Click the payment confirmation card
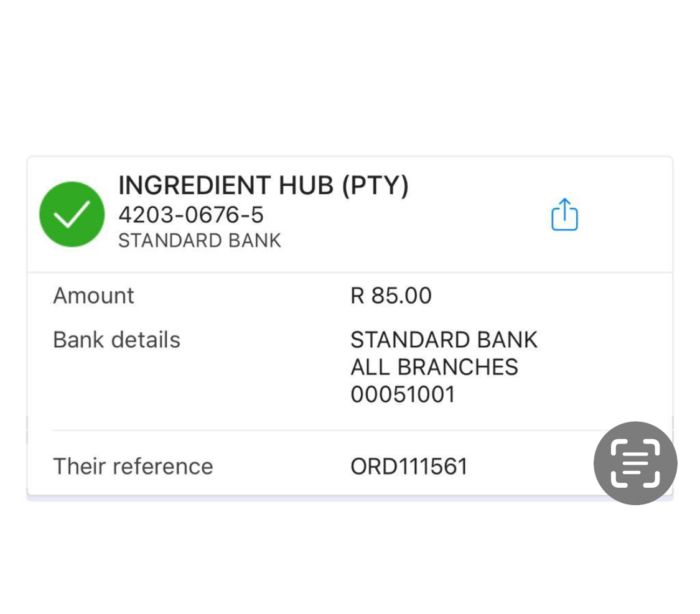This screenshot has width=700, height=614. [350, 326]
